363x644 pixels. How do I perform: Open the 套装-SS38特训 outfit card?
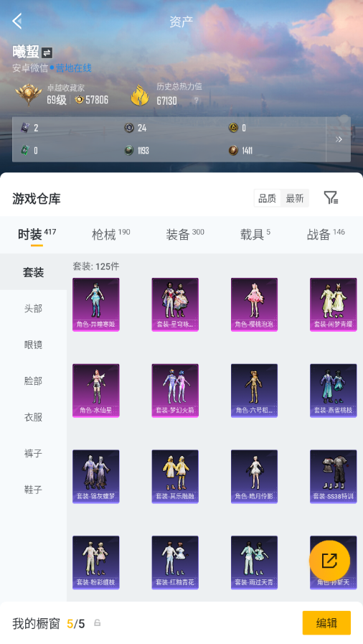point(334,476)
